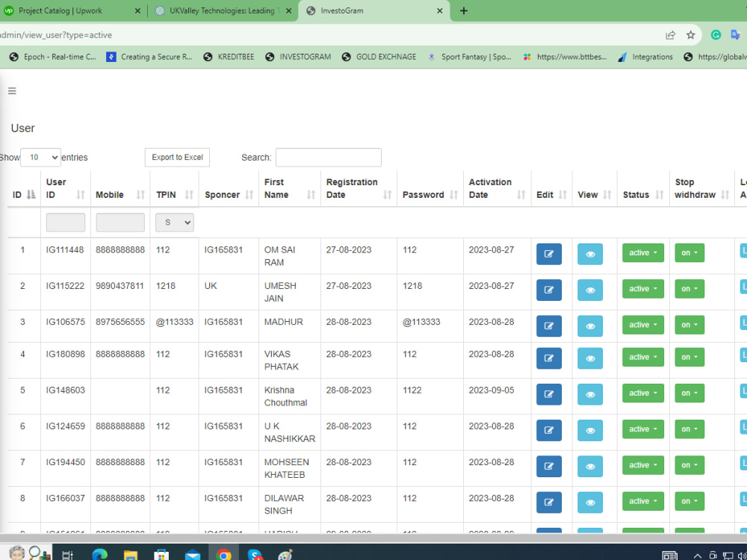Open the view eye icon for UMESH JAIN

coord(589,290)
